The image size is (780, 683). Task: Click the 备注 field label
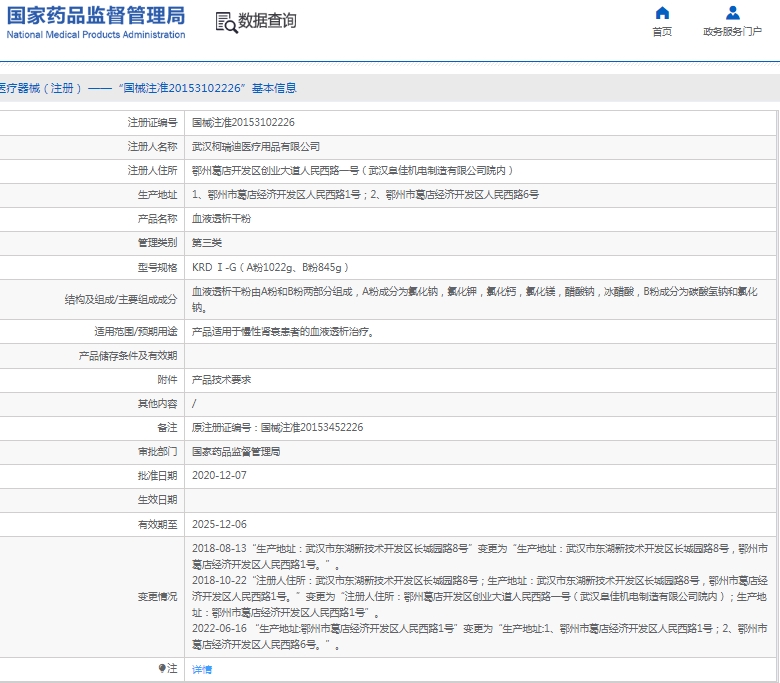pyautogui.click(x=167, y=427)
